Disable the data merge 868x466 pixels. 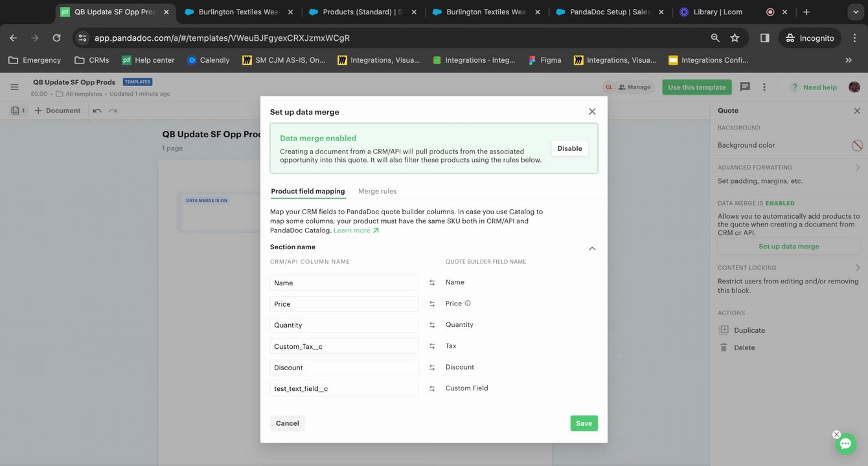(x=569, y=148)
